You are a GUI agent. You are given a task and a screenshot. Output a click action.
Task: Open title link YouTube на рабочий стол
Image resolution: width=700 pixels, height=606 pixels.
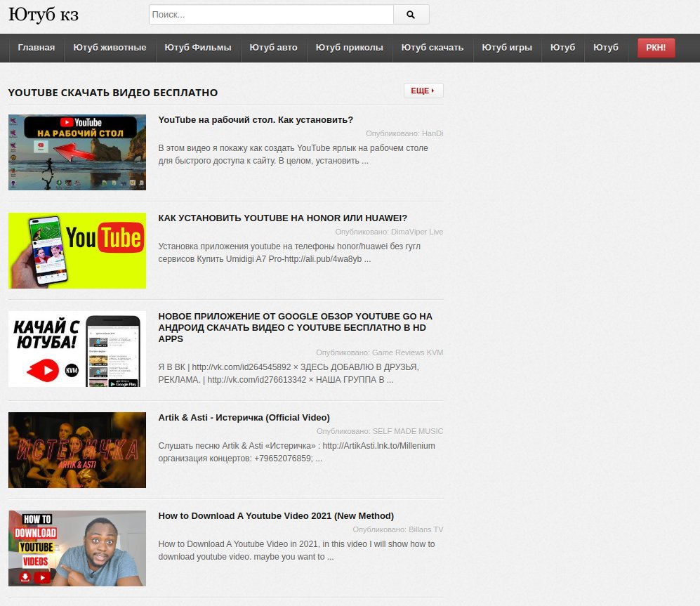click(256, 120)
